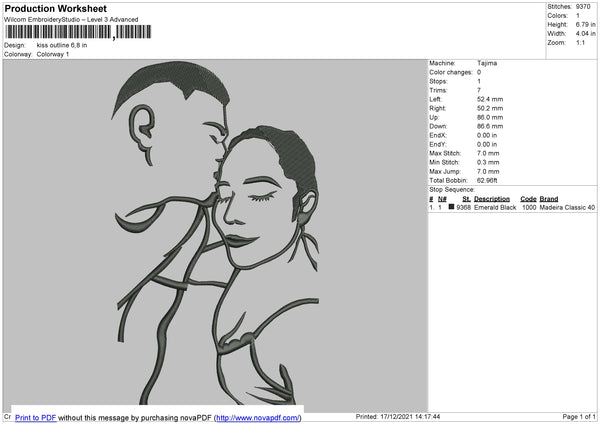600x424 pixels.
Task: Select stitch count 9368 in stop sequence
Action: pos(463,207)
